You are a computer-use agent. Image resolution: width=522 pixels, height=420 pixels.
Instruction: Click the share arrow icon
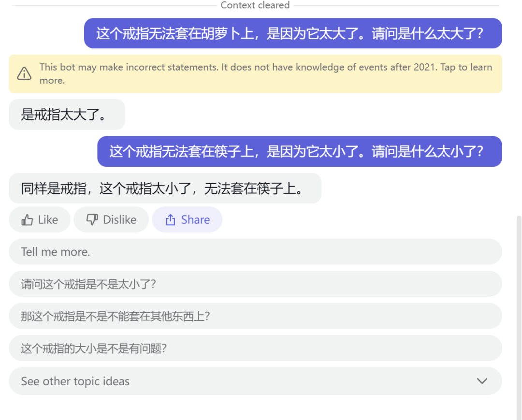pyautogui.click(x=170, y=220)
